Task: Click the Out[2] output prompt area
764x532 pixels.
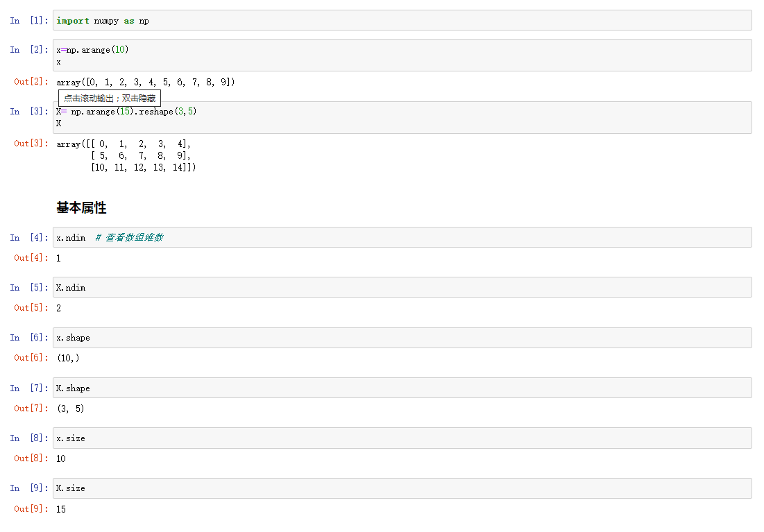Action: [x=31, y=81]
